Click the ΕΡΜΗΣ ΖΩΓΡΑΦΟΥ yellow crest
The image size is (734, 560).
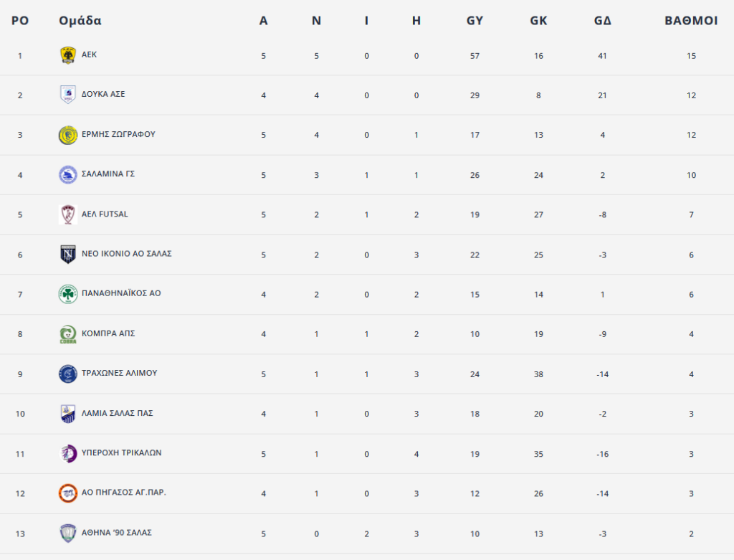68,135
